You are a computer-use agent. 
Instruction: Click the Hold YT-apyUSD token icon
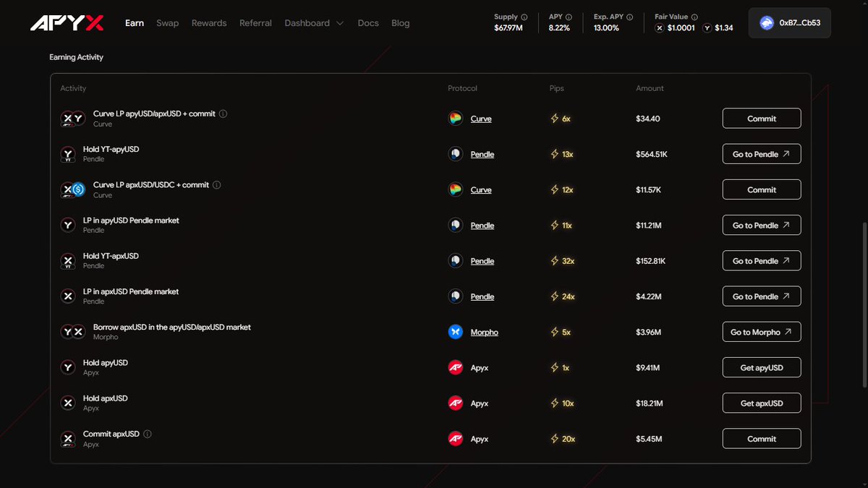[68, 154]
